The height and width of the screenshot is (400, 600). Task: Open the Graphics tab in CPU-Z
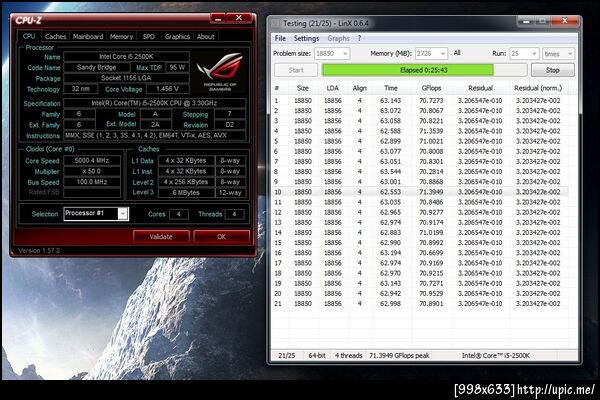tap(177, 36)
